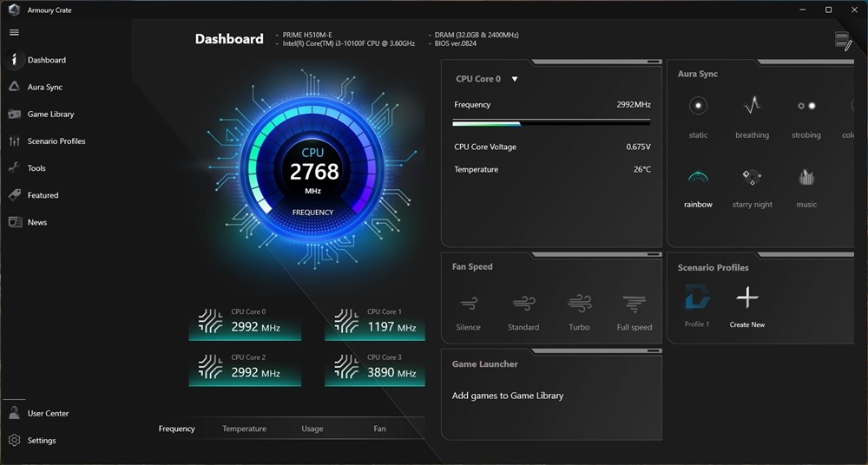Click the PRIME H510M-E motherboard text
Image resolution: width=868 pixels, height=465 pixels.
pos(307,35)
